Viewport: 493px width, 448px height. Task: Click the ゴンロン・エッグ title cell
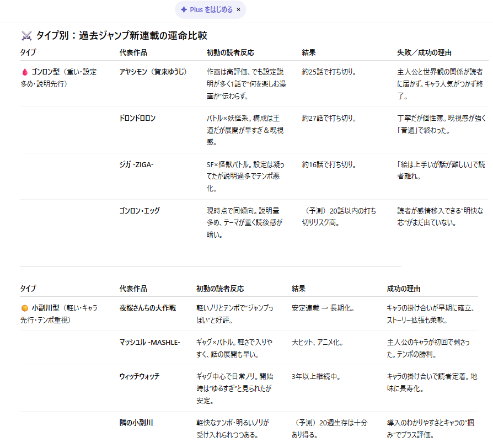(x=140, y=211)
